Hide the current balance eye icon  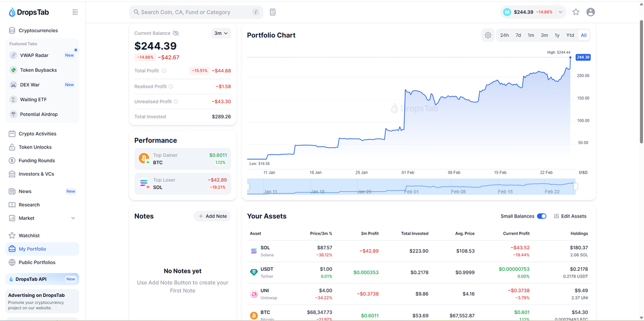[175, 33]
